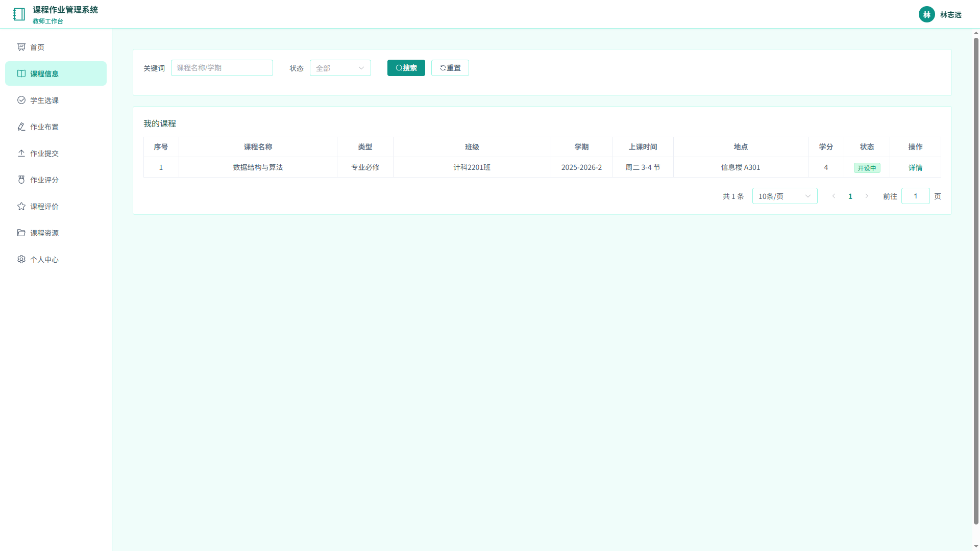Screen dimensions: 980x551
Task: Open 详情 link for 数据结构与算法
Action: (915, 167)
